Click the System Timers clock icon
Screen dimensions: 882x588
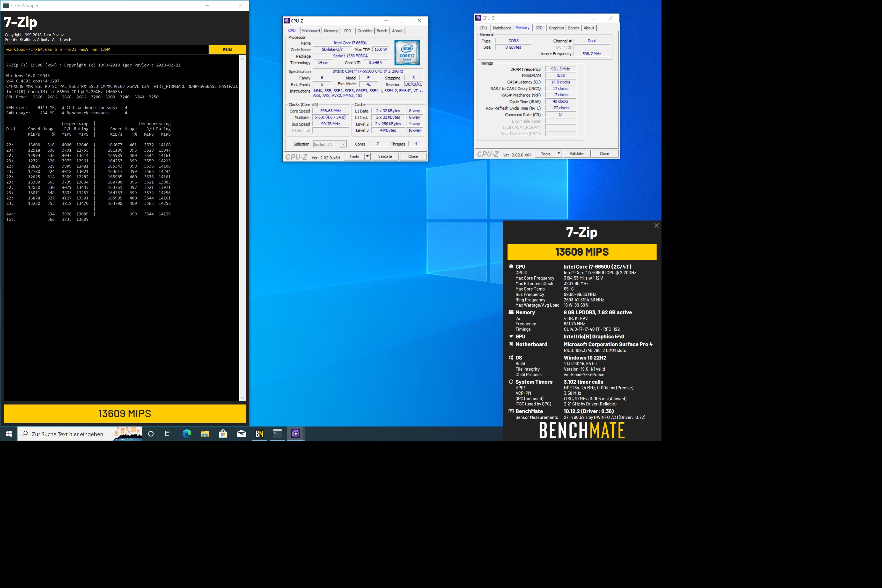coord(511,381)
